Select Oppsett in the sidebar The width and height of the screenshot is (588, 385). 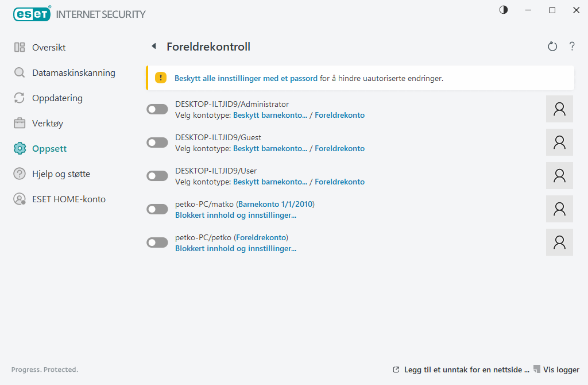point(48,148)
